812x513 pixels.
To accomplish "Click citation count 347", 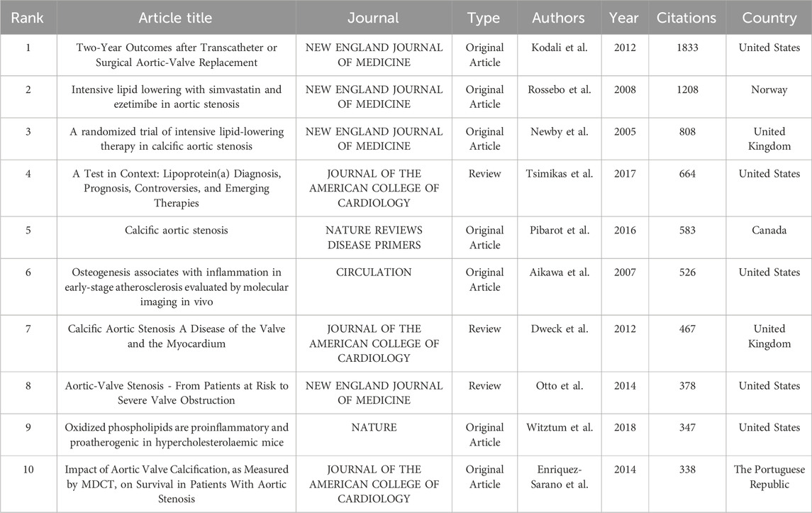I will 687,427.
